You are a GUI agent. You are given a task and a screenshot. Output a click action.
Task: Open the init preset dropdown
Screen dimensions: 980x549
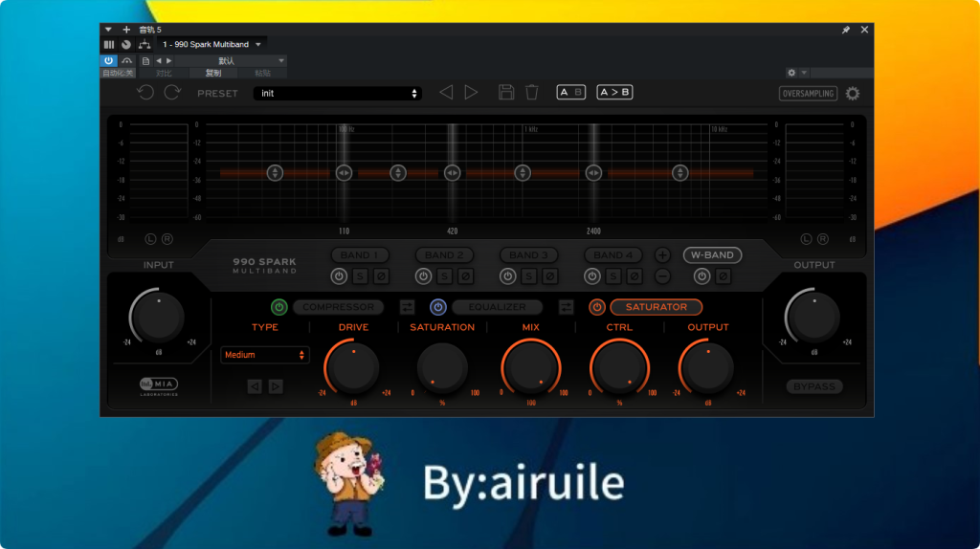click(x=338, y=93)
